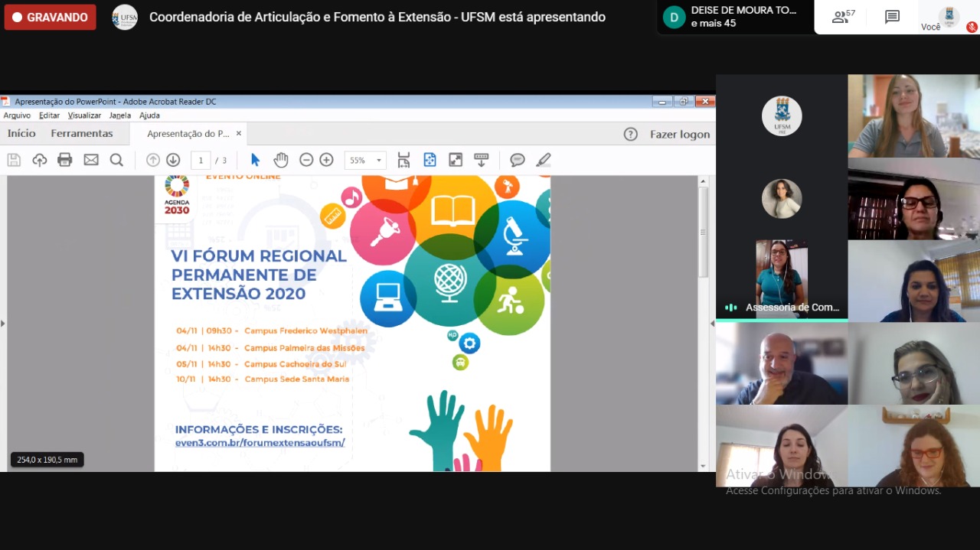The height and width of the screenshot is (550, 980).
Task: Click the email envelope icon
Action: pos(91,160)
